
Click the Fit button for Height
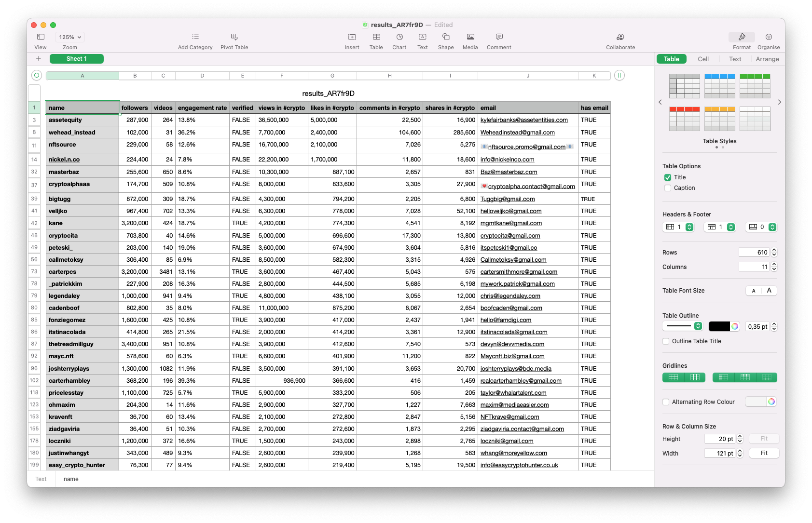[x=764, y=439]
